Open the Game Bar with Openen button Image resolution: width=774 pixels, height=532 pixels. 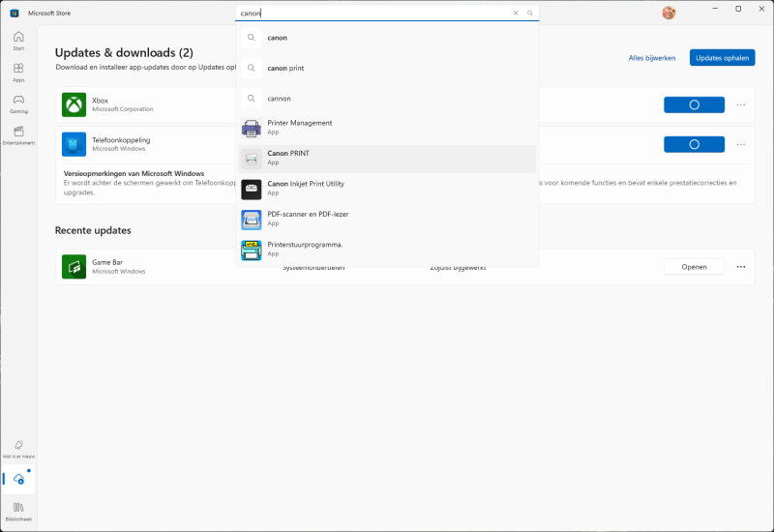(694, 267)
